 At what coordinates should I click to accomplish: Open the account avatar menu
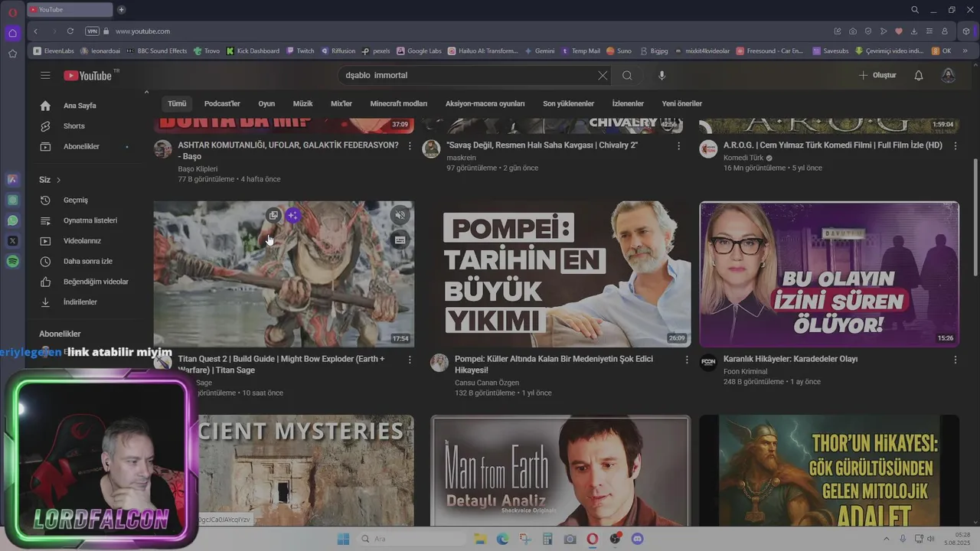pyautogui.click(x=948, y=75)
